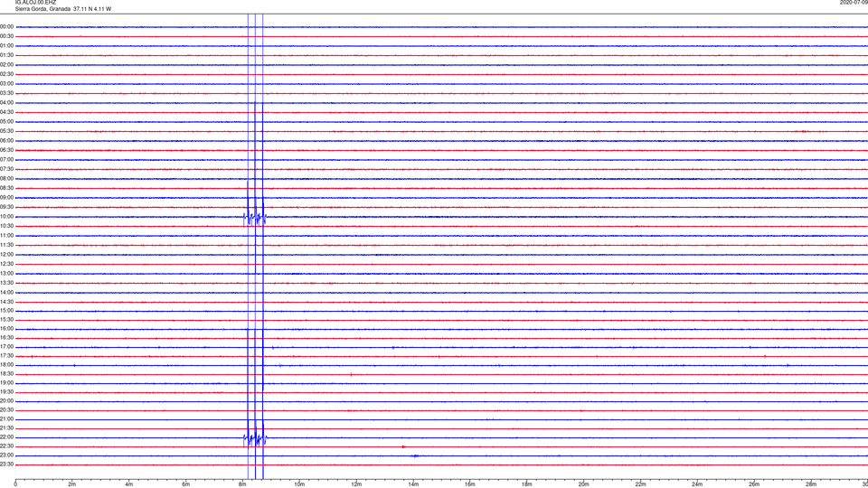
Task: Select the 01:30 row label
Action: (x=6, y=55)
